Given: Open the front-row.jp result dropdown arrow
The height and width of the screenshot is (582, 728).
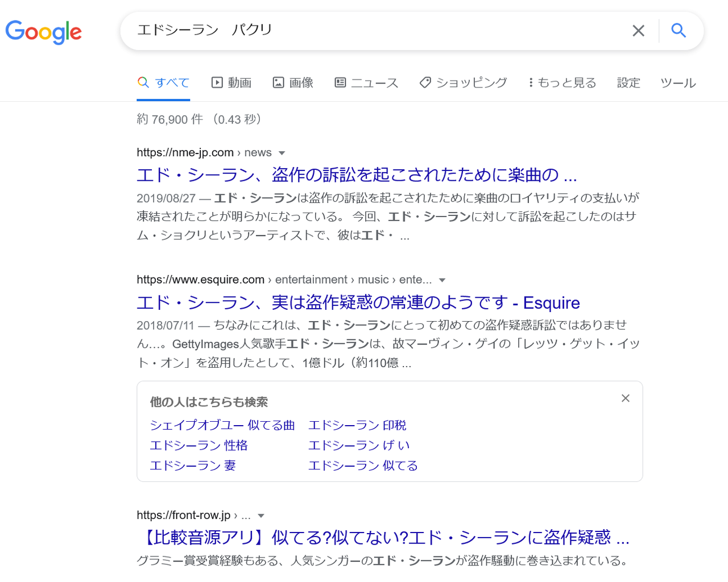Looking at the screenshot, I should (x=260, y=515).
